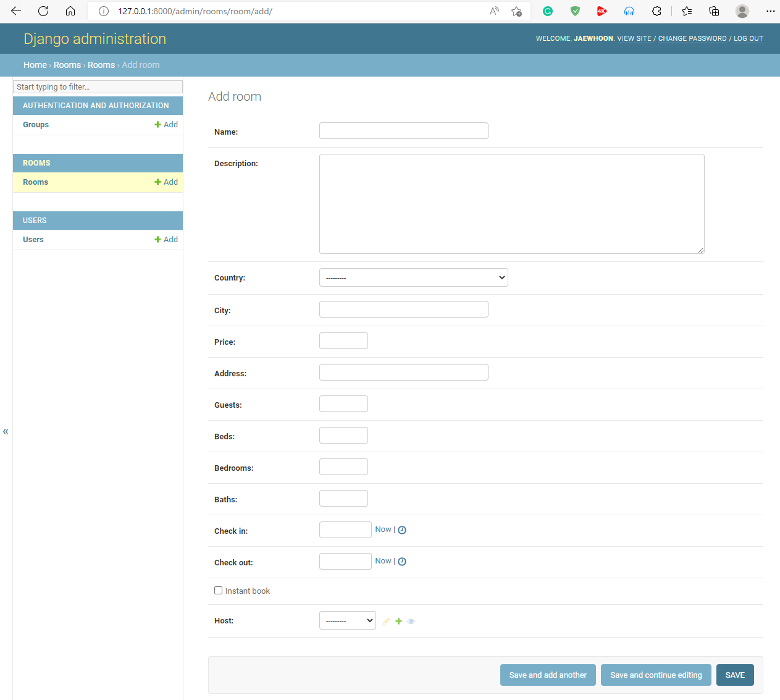Open the blue headphones extension icon
This screenshot has height=700, width=780.
629,11
